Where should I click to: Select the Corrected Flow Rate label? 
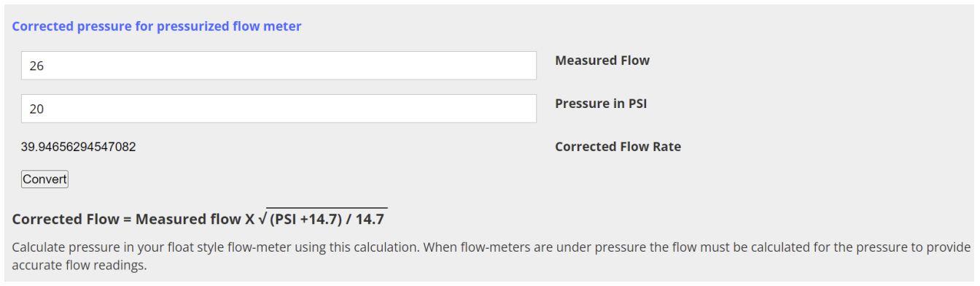tap(618, 147)
